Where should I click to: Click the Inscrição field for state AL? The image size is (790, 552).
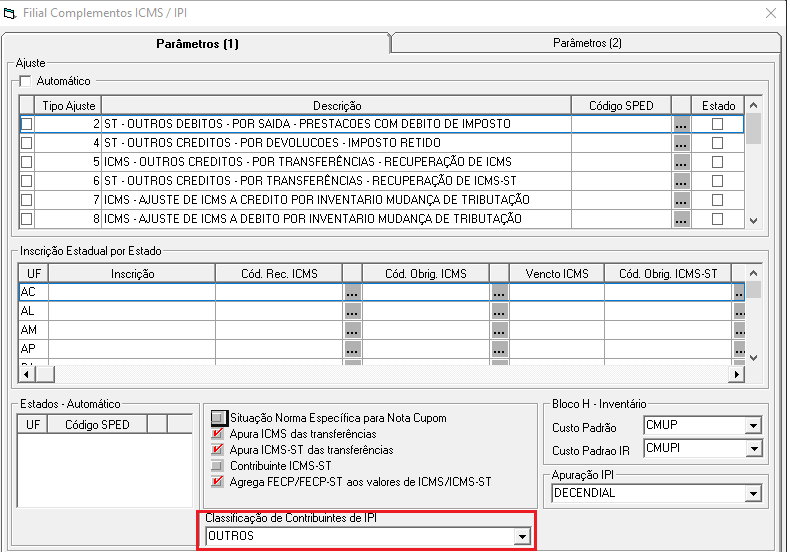tap(132, 311)
